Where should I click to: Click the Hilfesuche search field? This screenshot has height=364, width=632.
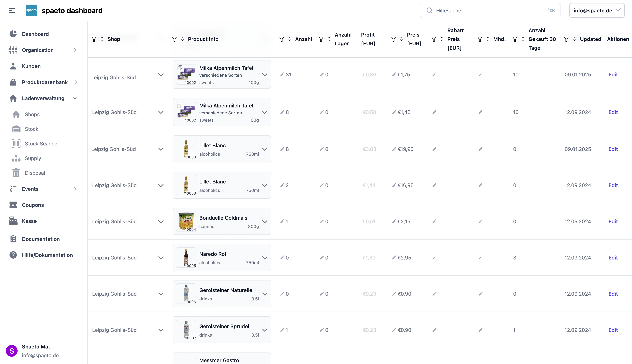(x=490, y=10)
